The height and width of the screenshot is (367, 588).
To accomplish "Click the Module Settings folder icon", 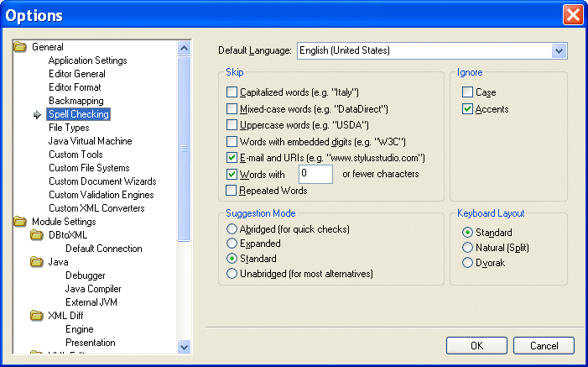I will [20, 222].
